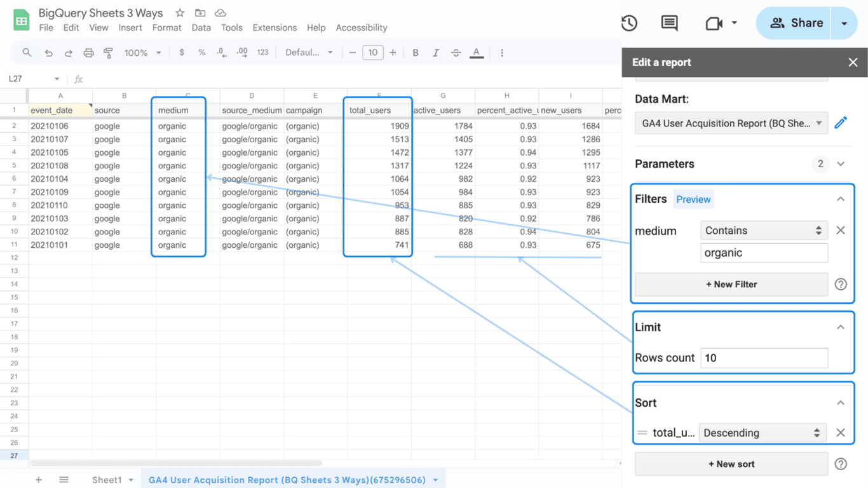Remove the total_users sort rule
Viewport: 868px width, 488px height.
click(x=841, y=433)
